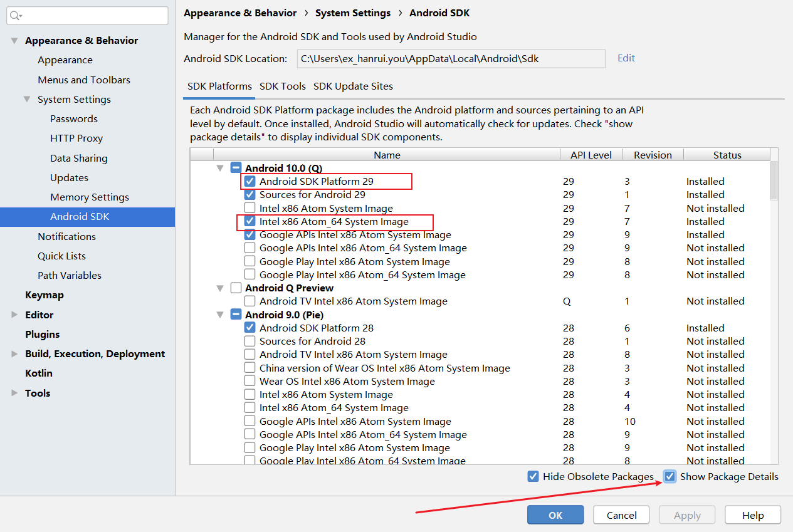Toggle Show Package Details checkbox
The height and width of the screenshot is (532, 793).
pos(670,476)
